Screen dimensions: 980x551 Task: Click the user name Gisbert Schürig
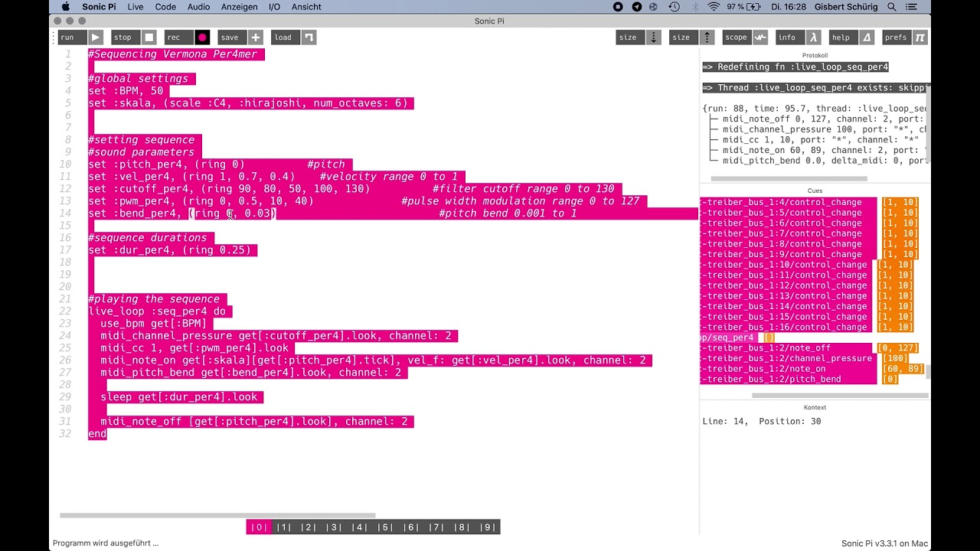pos(847,7)
